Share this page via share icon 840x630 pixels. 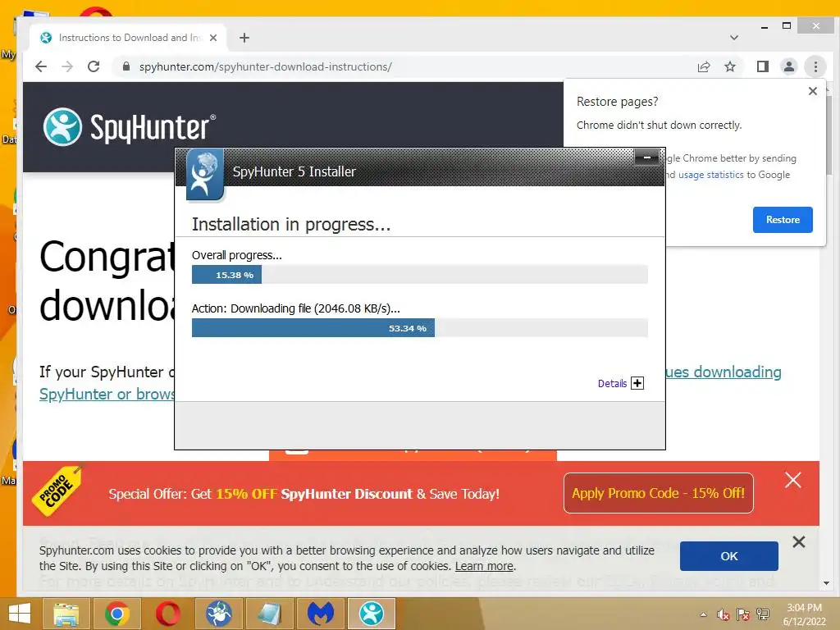[704, 66]
